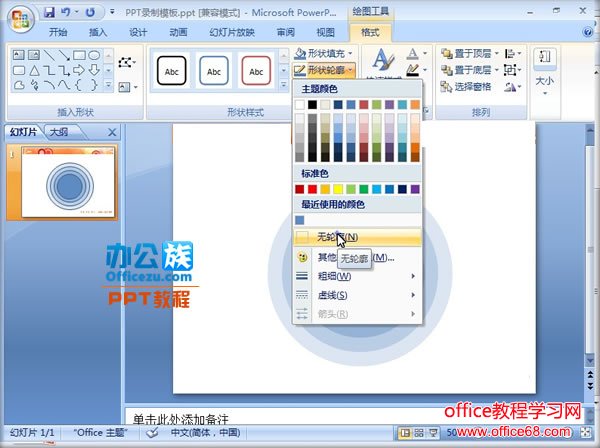Open the 幻灯片放映 tab

pos(232,33)
